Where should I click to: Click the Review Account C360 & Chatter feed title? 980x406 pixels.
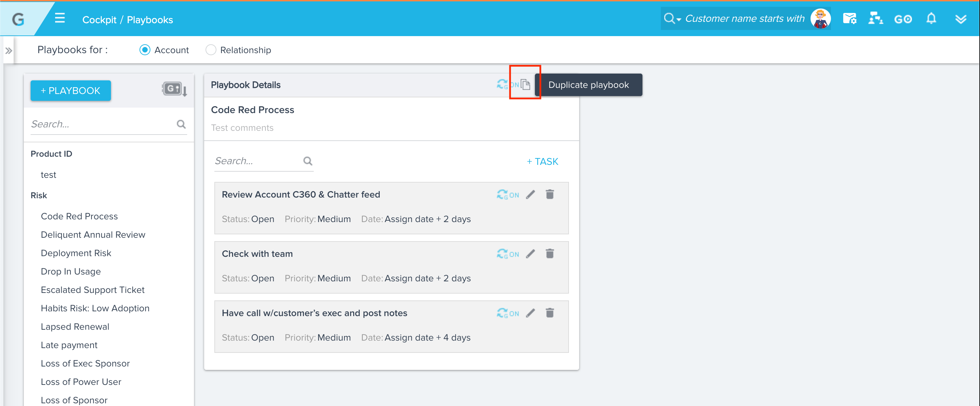(301, 194)
